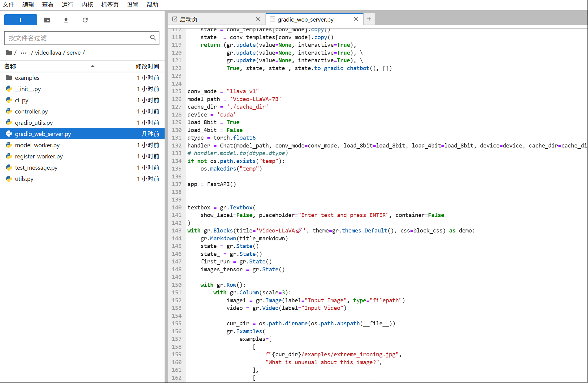Click the serve breadcrumb link
588x383 pixels.
[74, 53]
